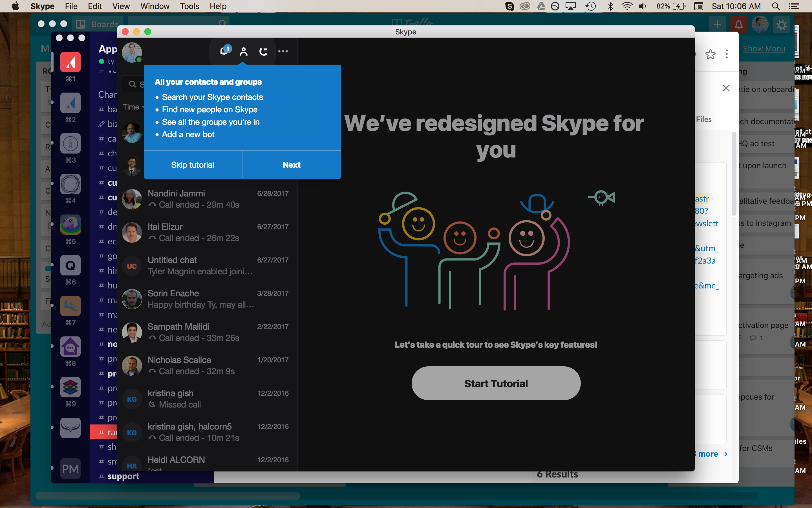Open the Wi-Fi menu bar icon
The height and width of the screenshot is (508, 812).
point(627,6)
